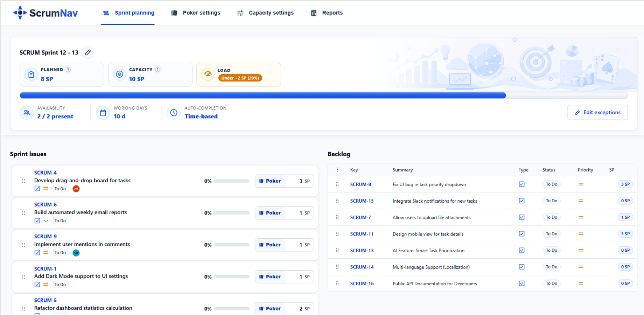This screenshot has height=315, width=644.
Task: Grab the drag handle of SCRUM-5 card
Action: point(23,309)
